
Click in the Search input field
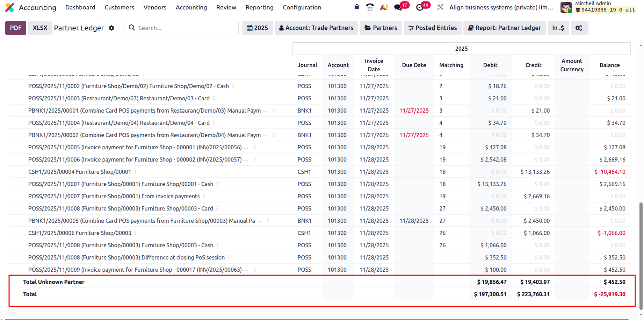pos(187,28)
